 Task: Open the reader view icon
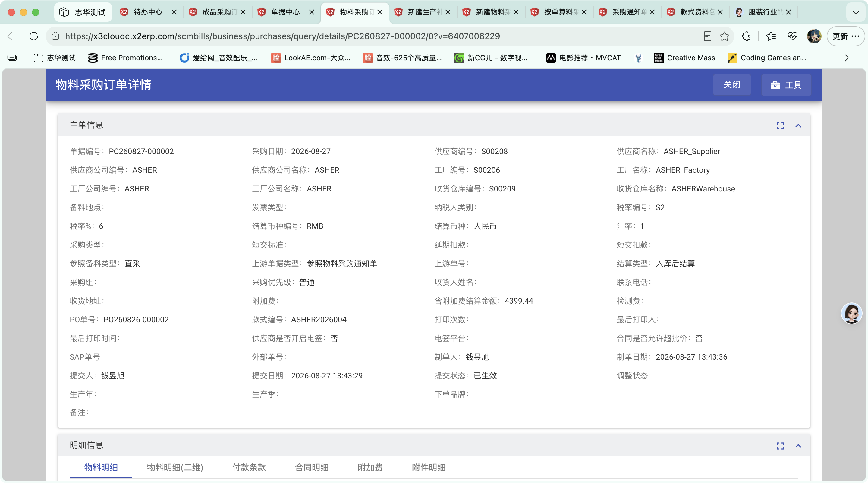707,36
